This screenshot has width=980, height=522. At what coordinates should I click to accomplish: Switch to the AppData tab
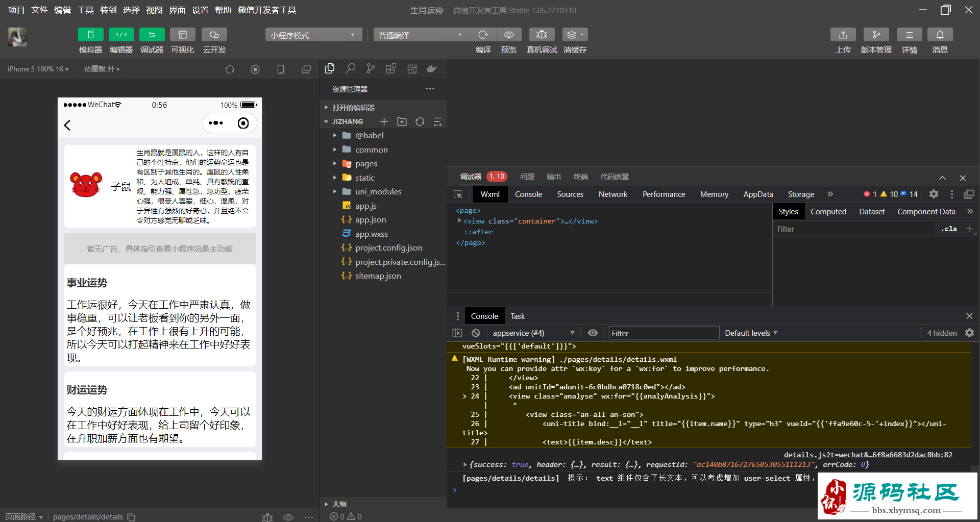point(758,194)
